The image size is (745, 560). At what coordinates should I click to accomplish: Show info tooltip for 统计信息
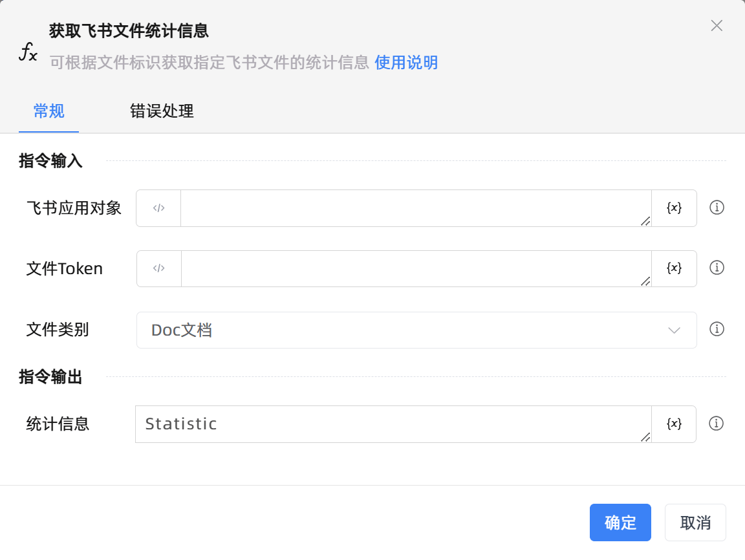[x=716, y=423]
